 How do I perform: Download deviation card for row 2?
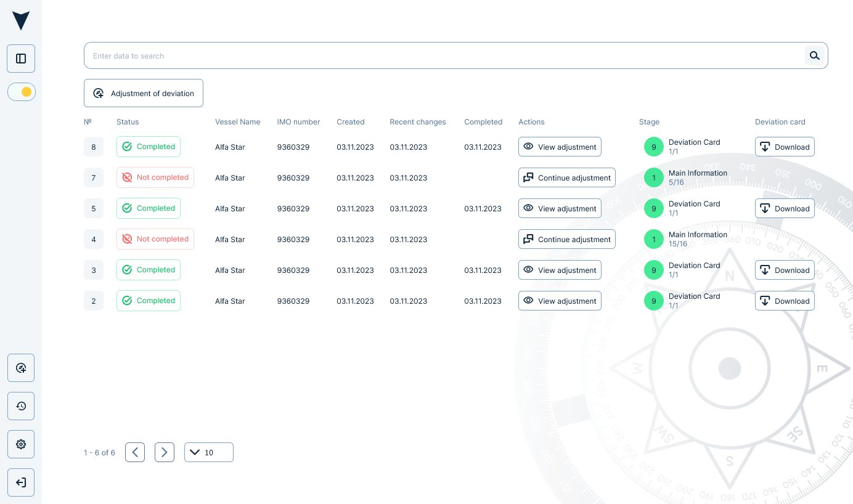tap(785, 301)
